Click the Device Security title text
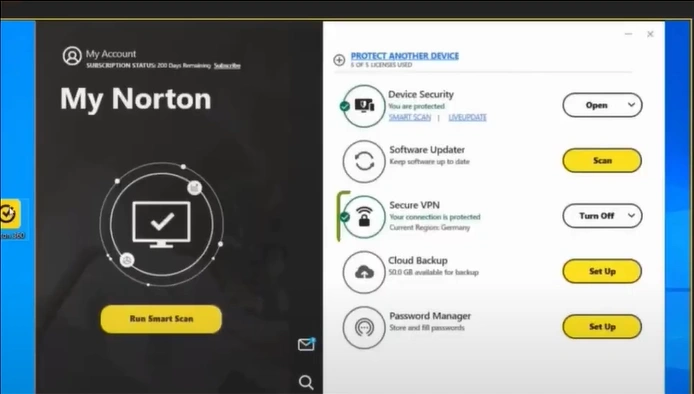The width and height of the screenshot is (694, 394). (x=421, y=94)
